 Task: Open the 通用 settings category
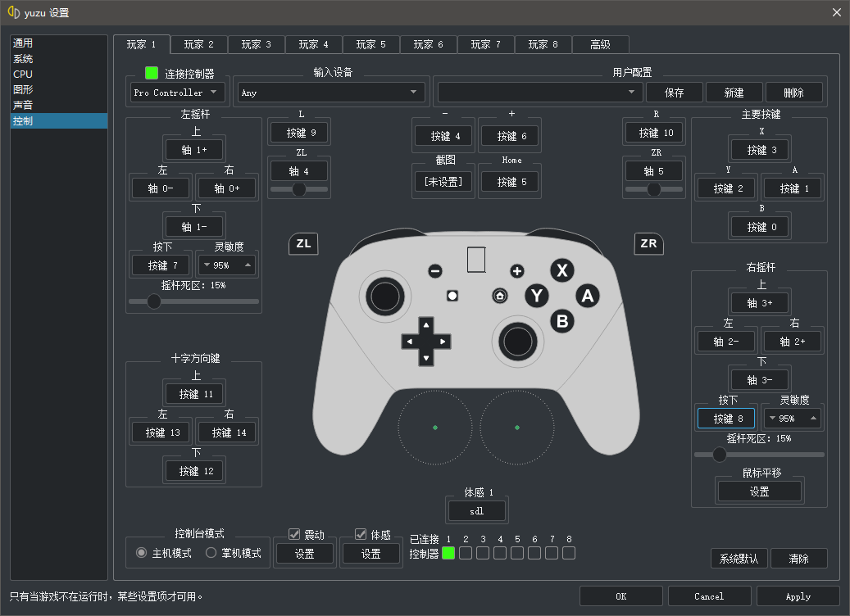click(58, 43)
